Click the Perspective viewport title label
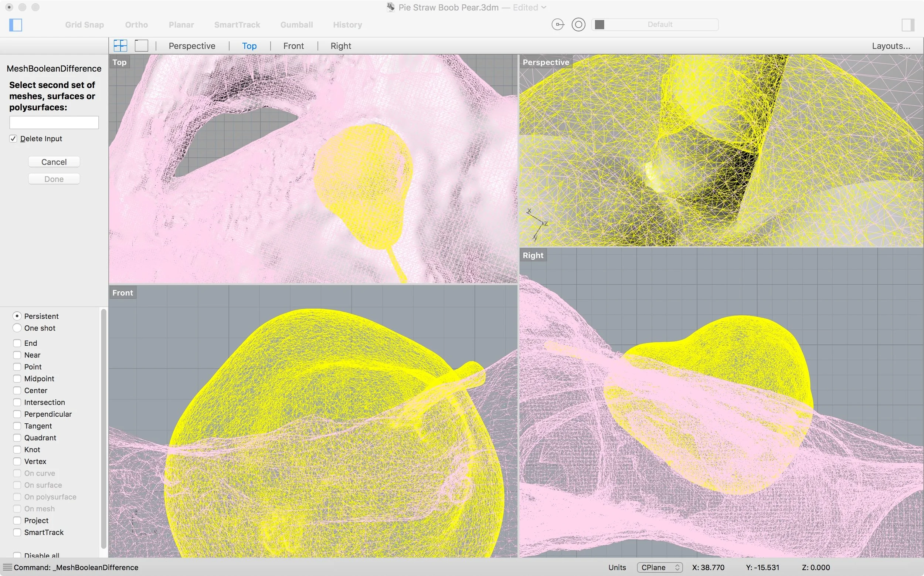The image size is (924, 576). 546,62
